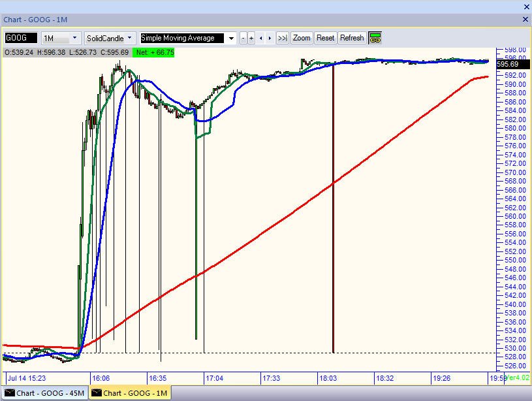Click the icon on the GOOG - 1M tab
532x401 pixels.
pos(95,393)
